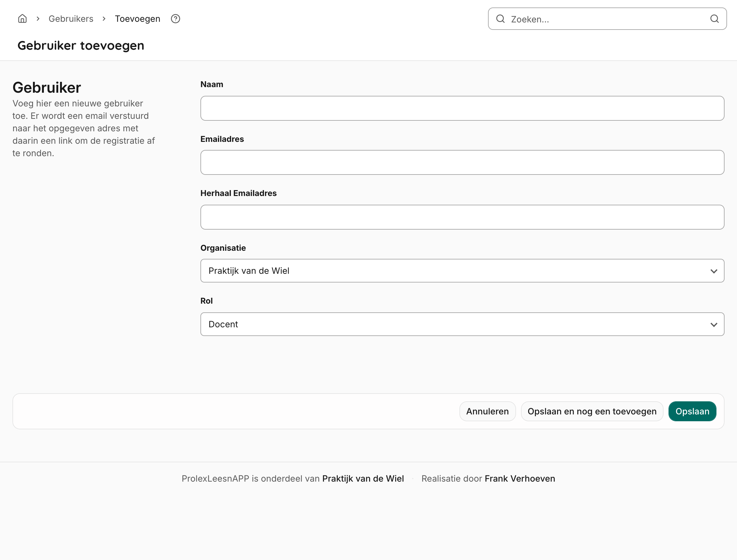Screen dimensions: 737x560
Task: Click the Naam field label
Action: (x=212, y=84)
